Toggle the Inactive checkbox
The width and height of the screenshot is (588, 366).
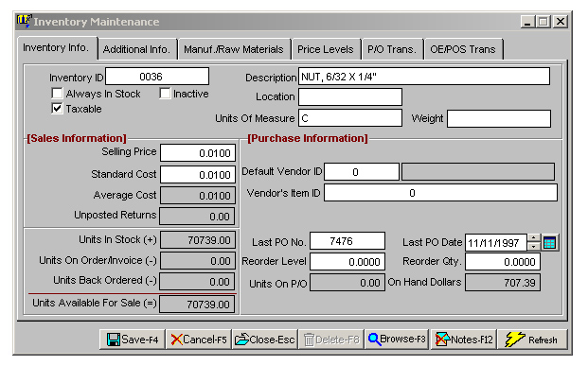click(165, 93)
